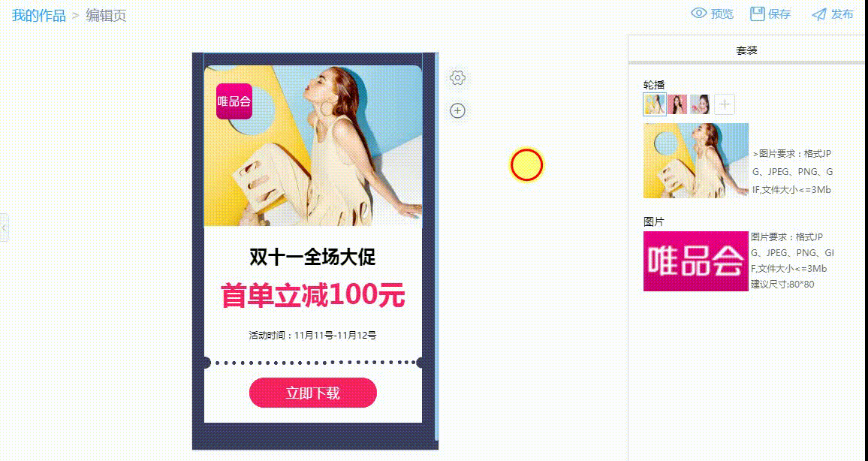Open the 套装 tab
868x461 pixels.
(x=746, y=50)
